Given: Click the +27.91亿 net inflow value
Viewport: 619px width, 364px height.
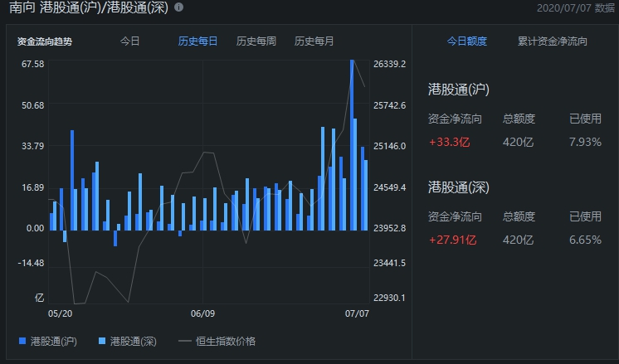Looking at the screenshot, I should 453,240.
